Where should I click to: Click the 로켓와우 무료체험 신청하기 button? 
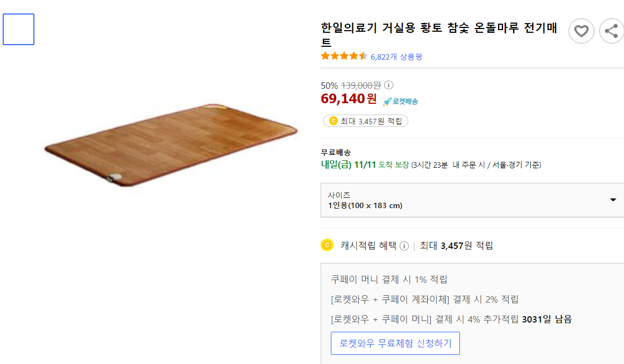(x=395, y=343)
